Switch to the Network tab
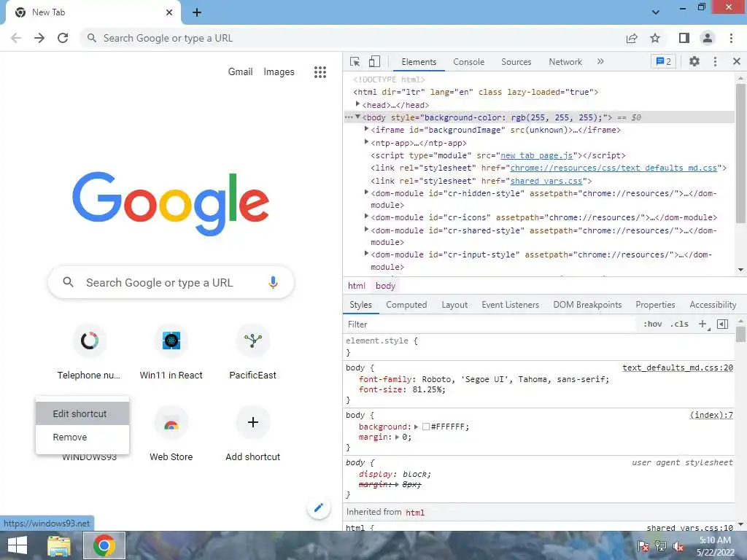 click(565, 62)
